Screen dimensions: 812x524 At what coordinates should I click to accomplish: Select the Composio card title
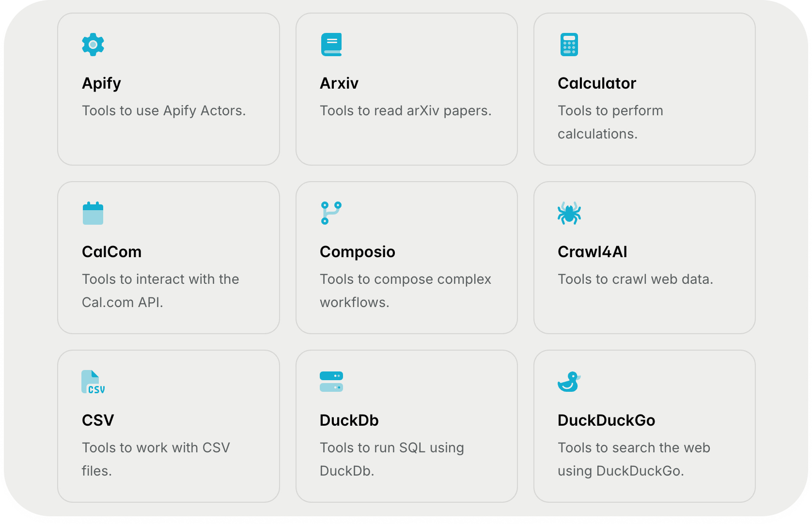tap(358, 252)
